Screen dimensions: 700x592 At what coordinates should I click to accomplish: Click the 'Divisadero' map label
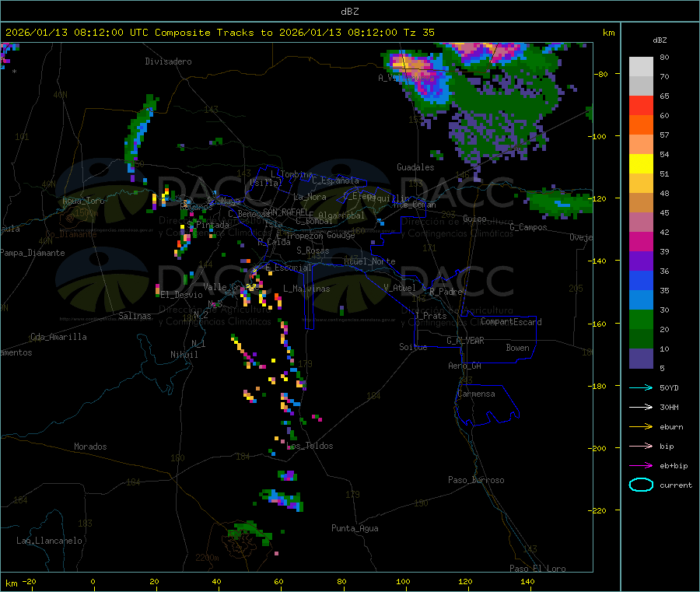(x=168, y=61)
